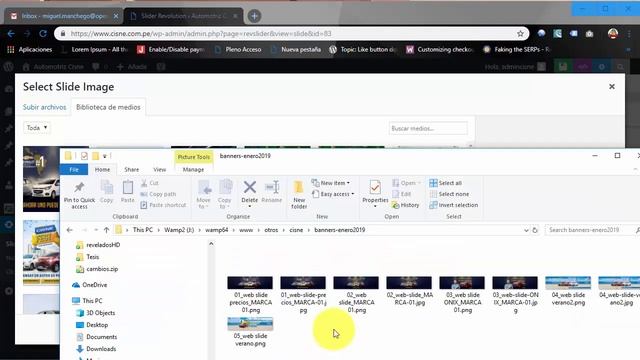
Task: Click the New folder icon
Action: tap(299, 188)
